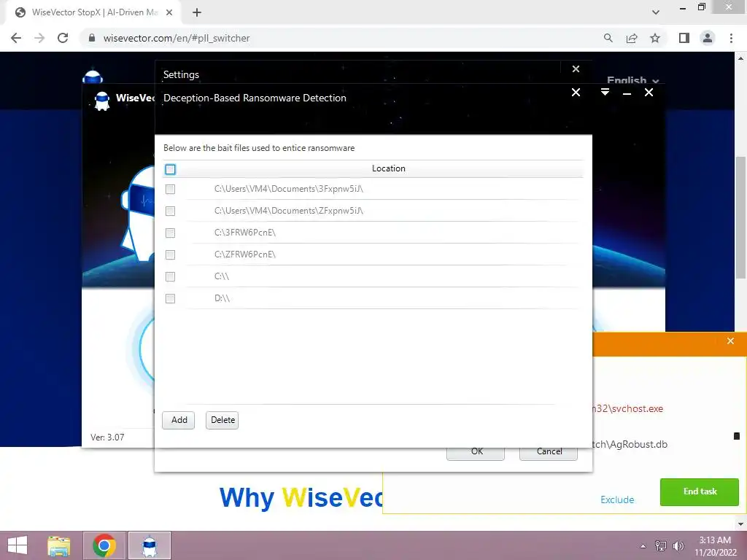Click the Delete bait file button

point(222,420)
